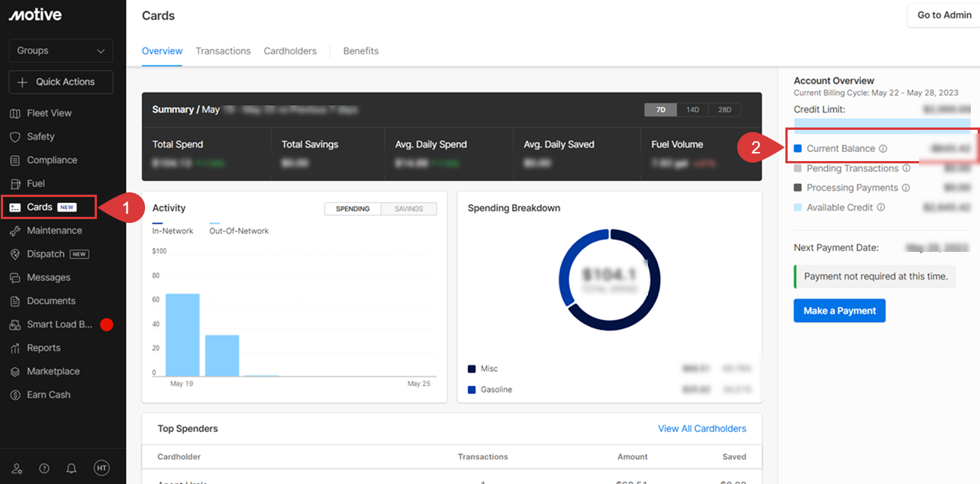This screenshot has height=484, width=980.
Task: Click the Credit Limit usage bar
Action: (882, 126)
